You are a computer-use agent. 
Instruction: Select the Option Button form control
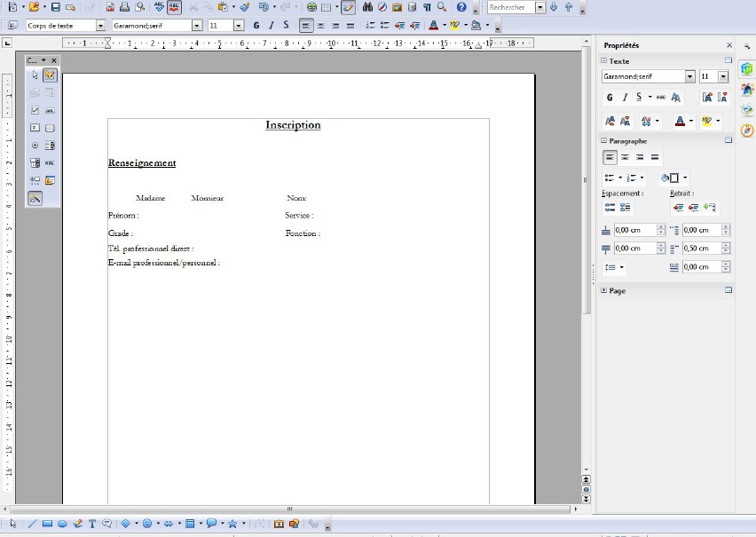tap(35, 145)
